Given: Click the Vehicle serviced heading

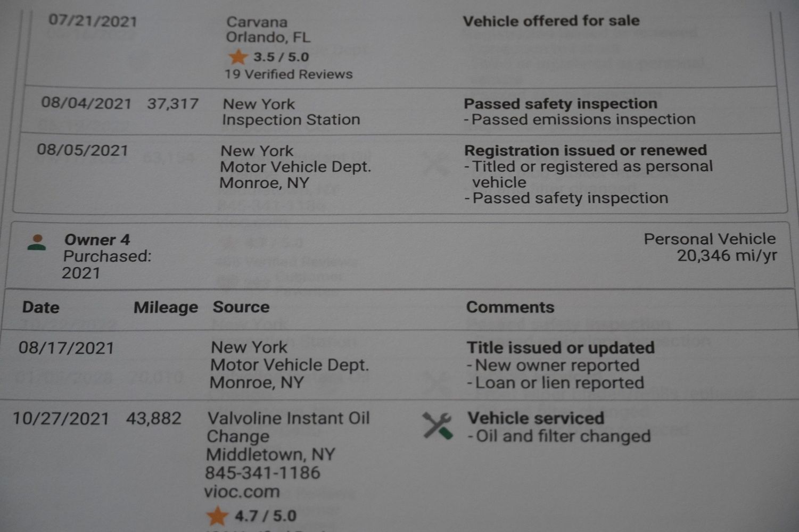Looking at the screenshot, I should point(536,418).
